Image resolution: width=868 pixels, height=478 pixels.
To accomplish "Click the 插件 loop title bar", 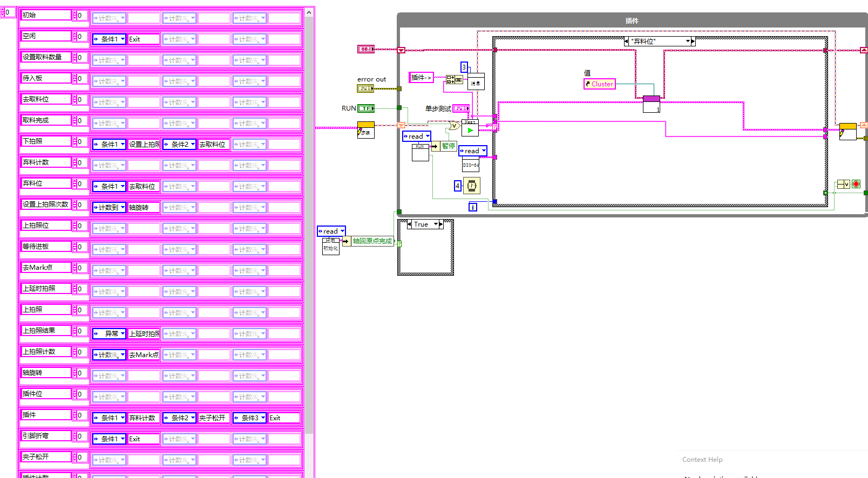I will click(632, 21).
